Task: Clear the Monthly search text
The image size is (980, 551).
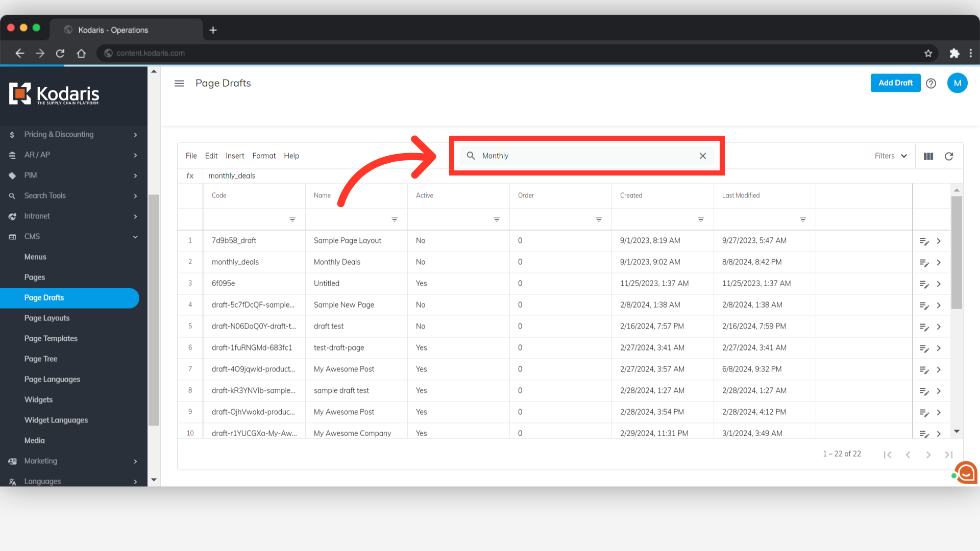Action: point(703,156)
